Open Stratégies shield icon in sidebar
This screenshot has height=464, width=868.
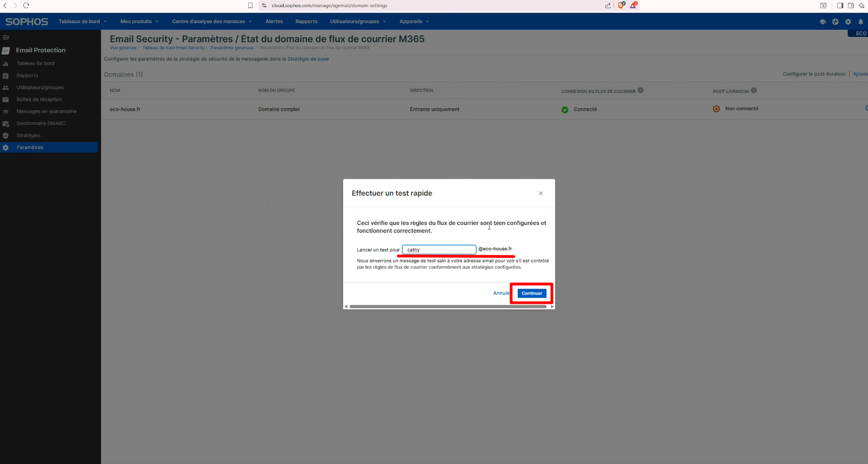click(x=6, y=135)
